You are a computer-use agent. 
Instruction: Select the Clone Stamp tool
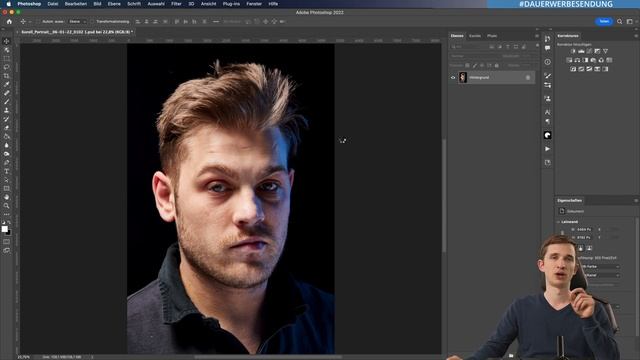coord(7,110)
